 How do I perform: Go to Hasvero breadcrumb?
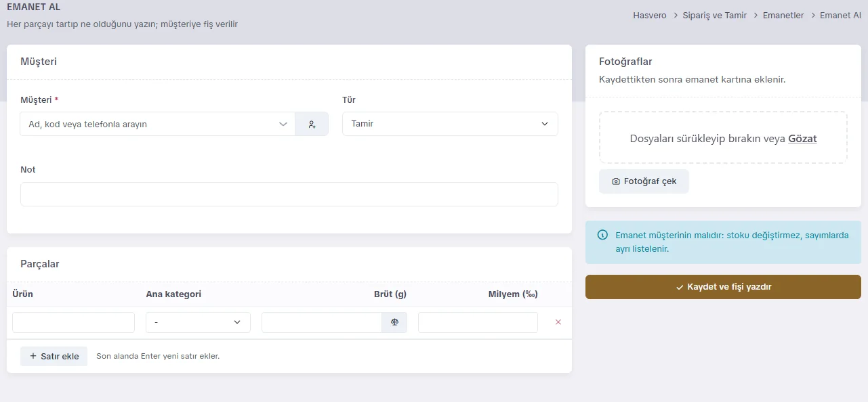(650, 15)
